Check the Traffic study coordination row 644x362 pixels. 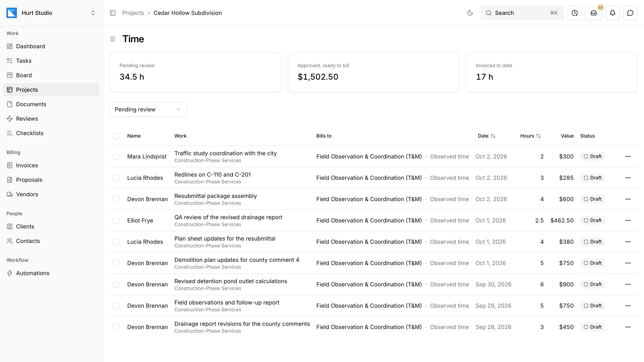pos(116,156)
